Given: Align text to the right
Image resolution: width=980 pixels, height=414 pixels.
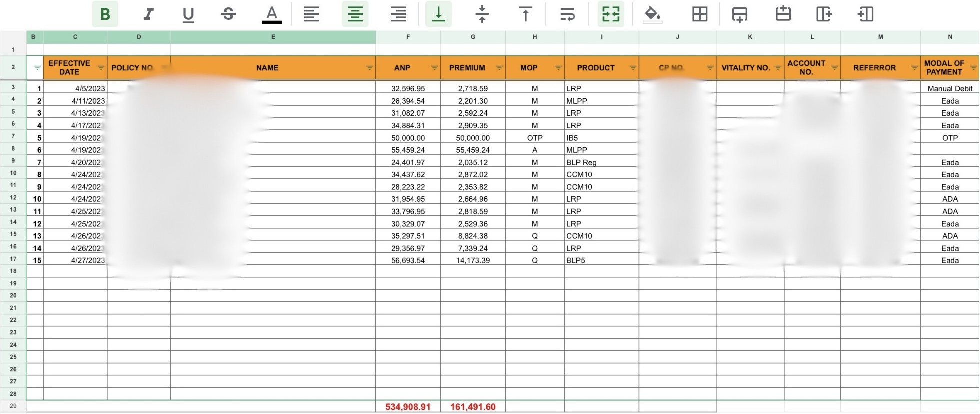Looking at the screenshot, I should point(399,14).
